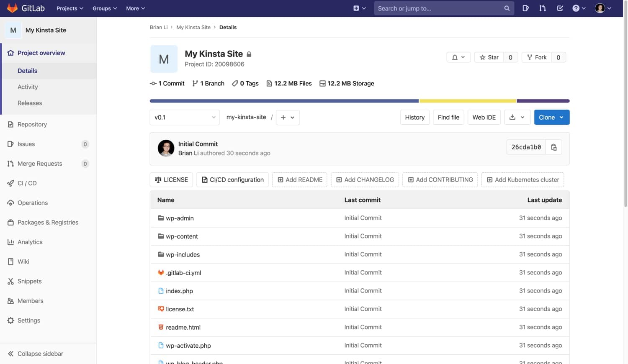The height and width of the screenshot is (364, 628).
Task: Click the Add README button
Action: point(299,179)
